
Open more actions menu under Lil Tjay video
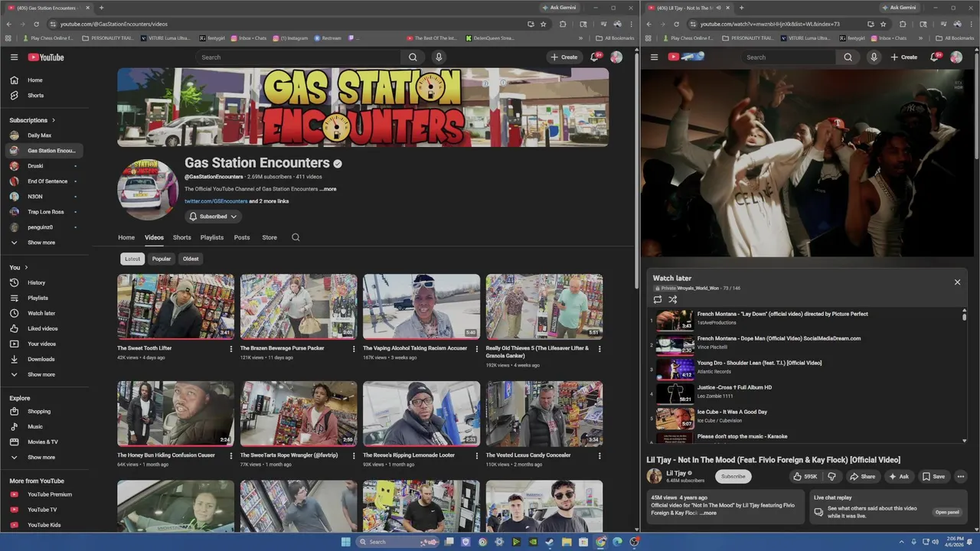961,476
